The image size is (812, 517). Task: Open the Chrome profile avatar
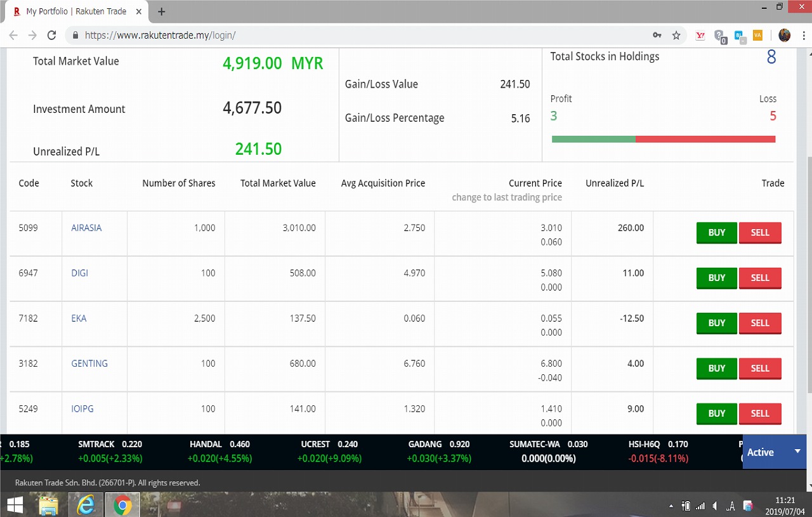[x=785, y=36]
